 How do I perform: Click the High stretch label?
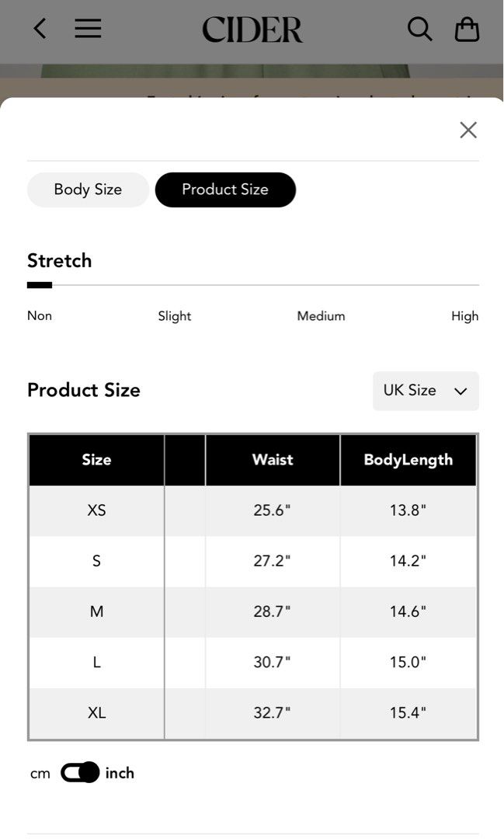(464, 316)
